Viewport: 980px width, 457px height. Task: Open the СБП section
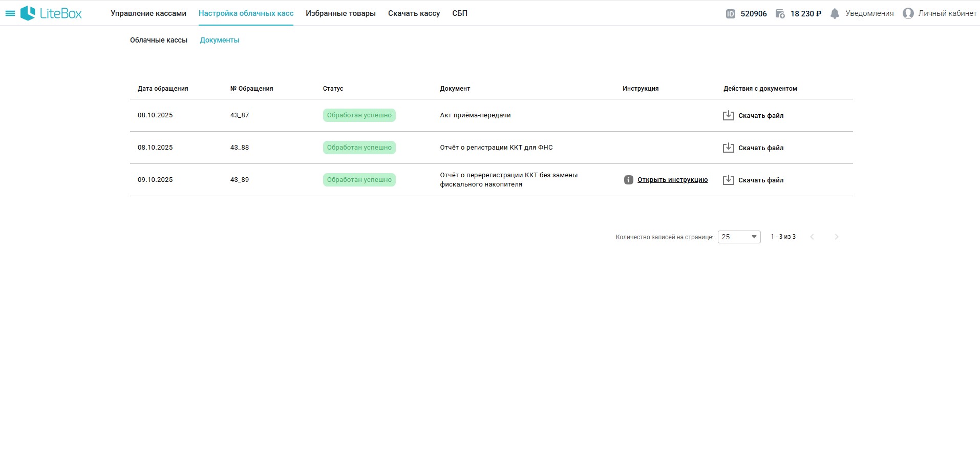point(459,13)
